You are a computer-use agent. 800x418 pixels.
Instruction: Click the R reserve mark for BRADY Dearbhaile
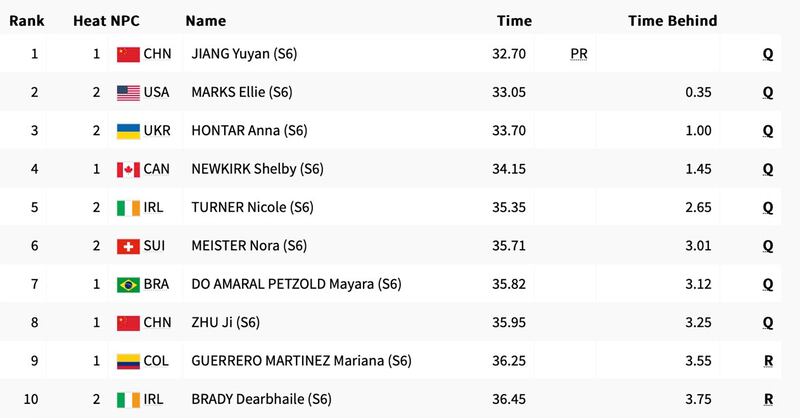click(x=768, y=399)
